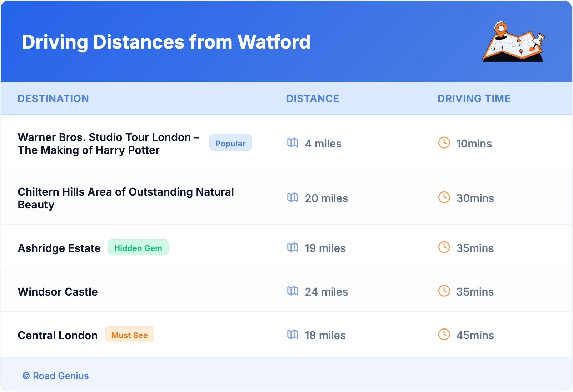Click the Hidden Gem badge
Image resolution: width=573 pixels, height=392 pixels.
coord(138,247)
